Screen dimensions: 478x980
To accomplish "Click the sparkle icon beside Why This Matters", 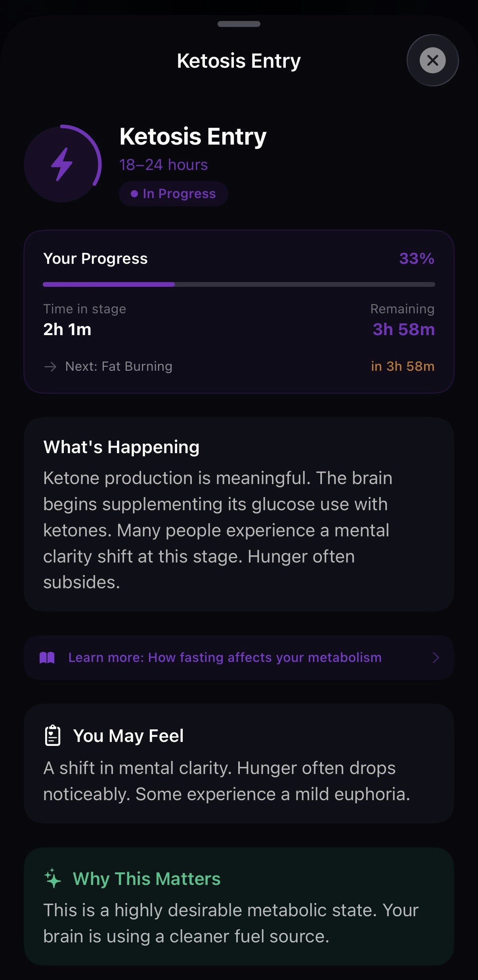I will [53, 878].
